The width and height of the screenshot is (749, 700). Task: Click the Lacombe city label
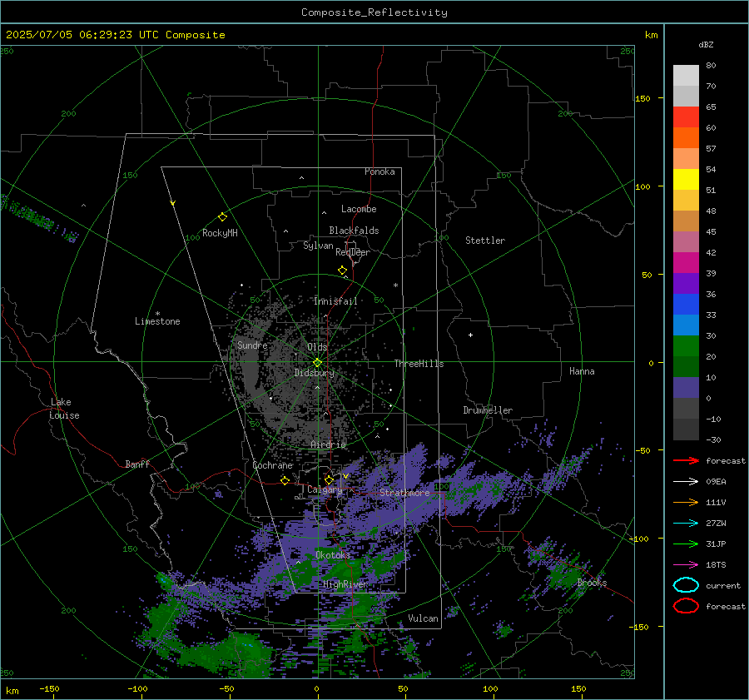359,209
